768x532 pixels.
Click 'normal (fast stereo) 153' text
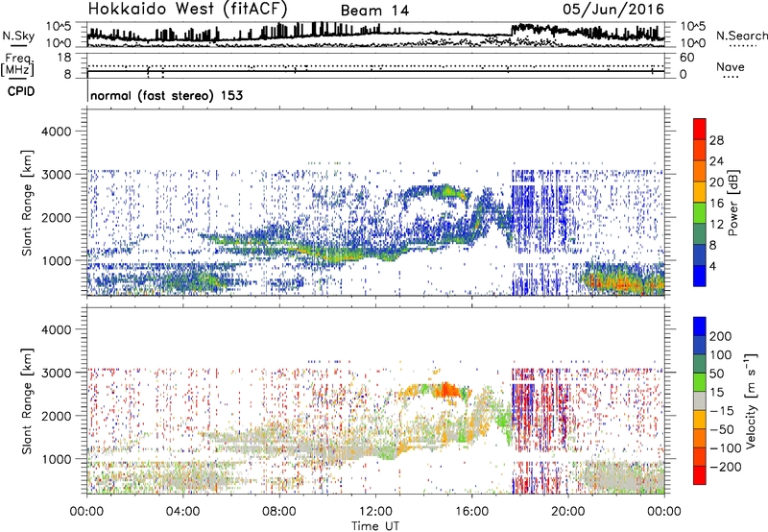pyautogui.click(x=166, y=95)
